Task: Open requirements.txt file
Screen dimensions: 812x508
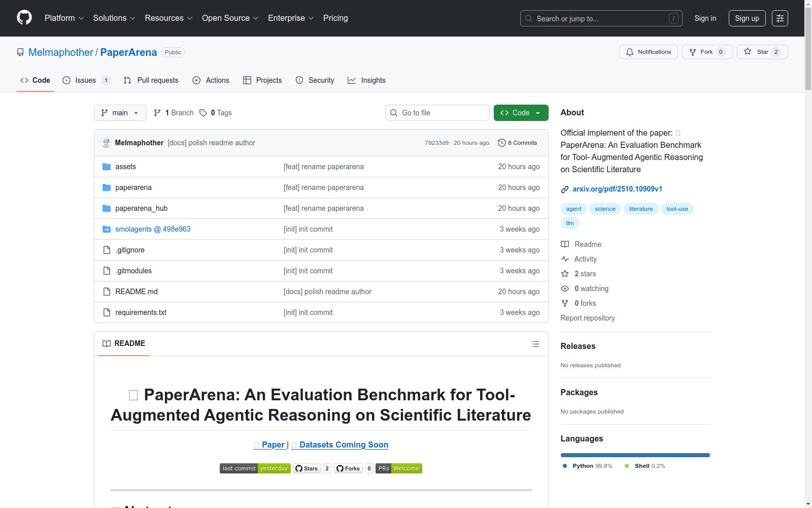Action: (x=141, y=312)
